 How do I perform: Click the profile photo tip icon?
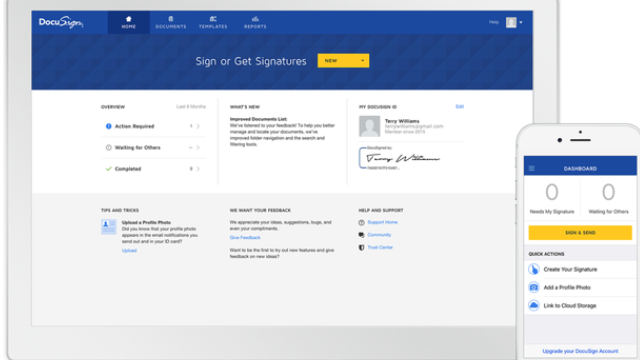109,227
